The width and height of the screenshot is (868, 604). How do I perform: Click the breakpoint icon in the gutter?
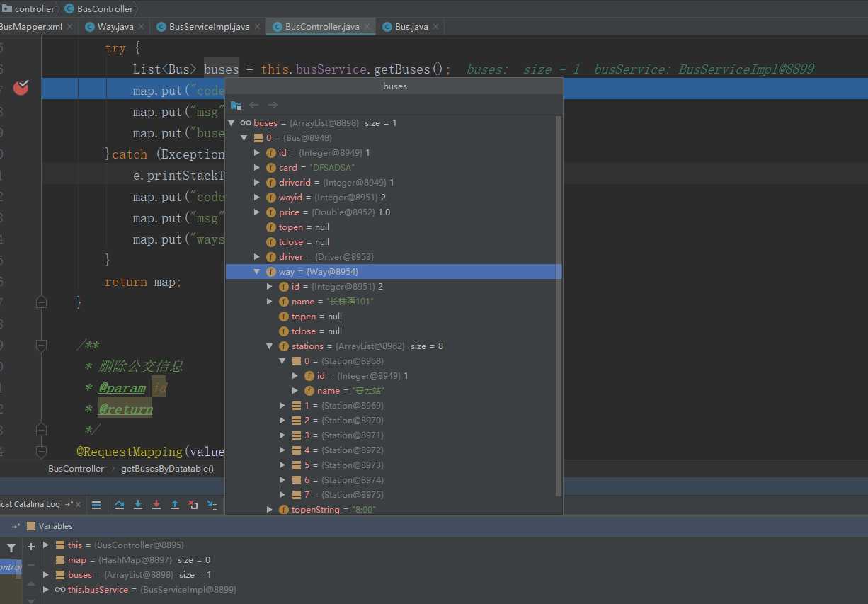(21, 88)
